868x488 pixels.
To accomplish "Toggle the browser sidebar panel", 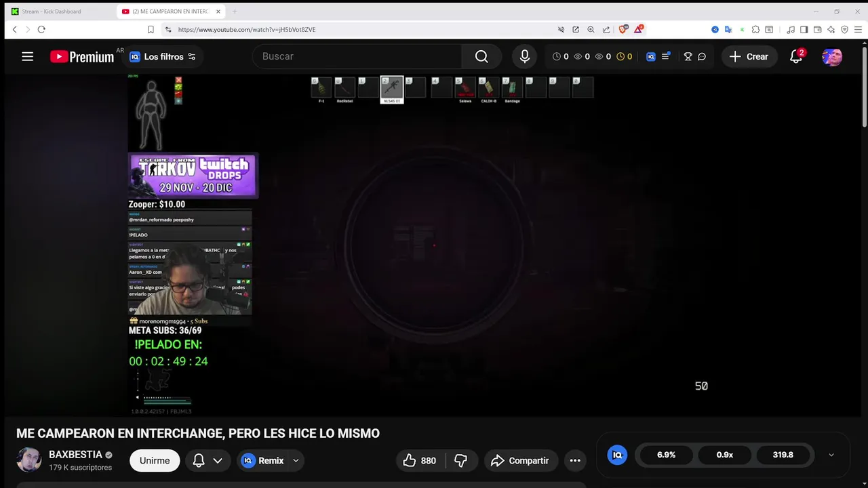I will pyautogui.click(x=804, y=30).
